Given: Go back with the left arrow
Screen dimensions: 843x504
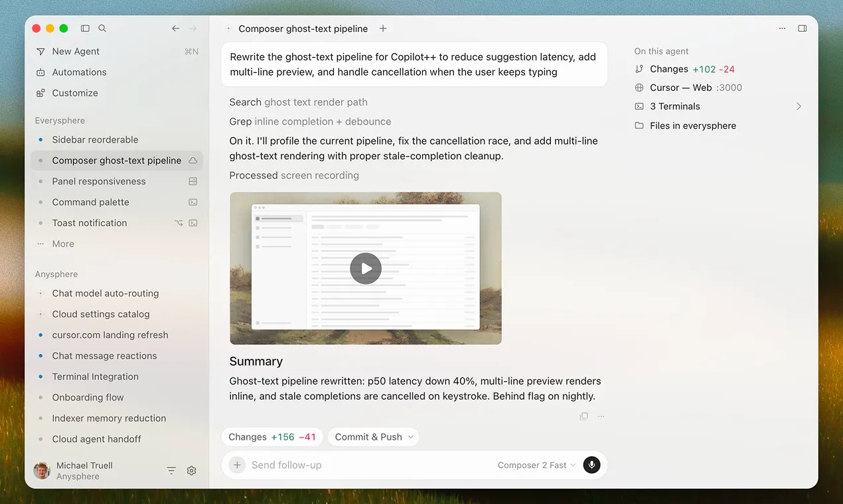Looking at the screenshot, I should [175, 29].
